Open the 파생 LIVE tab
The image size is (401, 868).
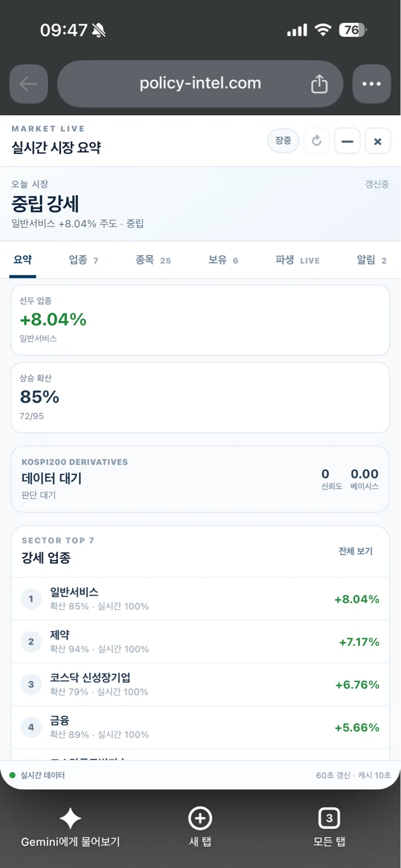click(x=297, y=260)
